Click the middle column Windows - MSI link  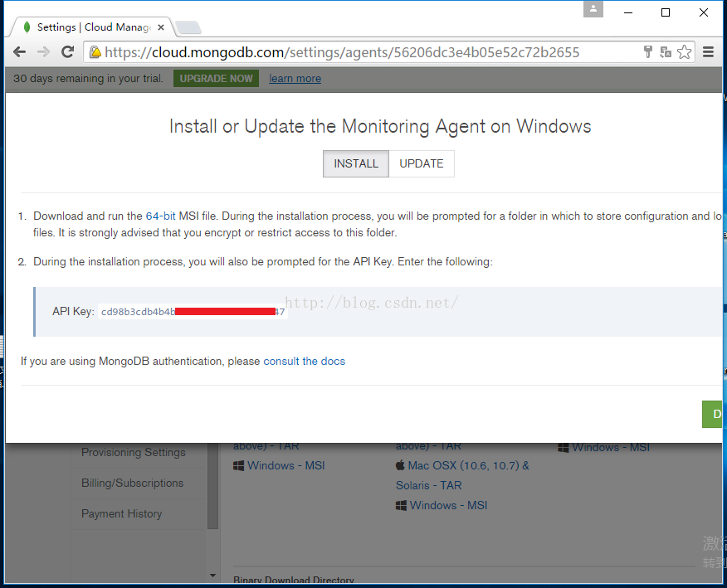pos(448,505)
